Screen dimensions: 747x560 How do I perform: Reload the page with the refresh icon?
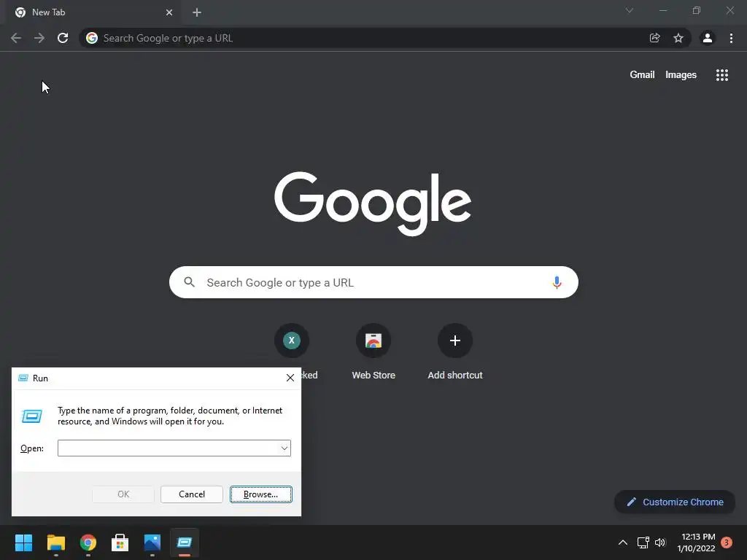tap(63, 38)
